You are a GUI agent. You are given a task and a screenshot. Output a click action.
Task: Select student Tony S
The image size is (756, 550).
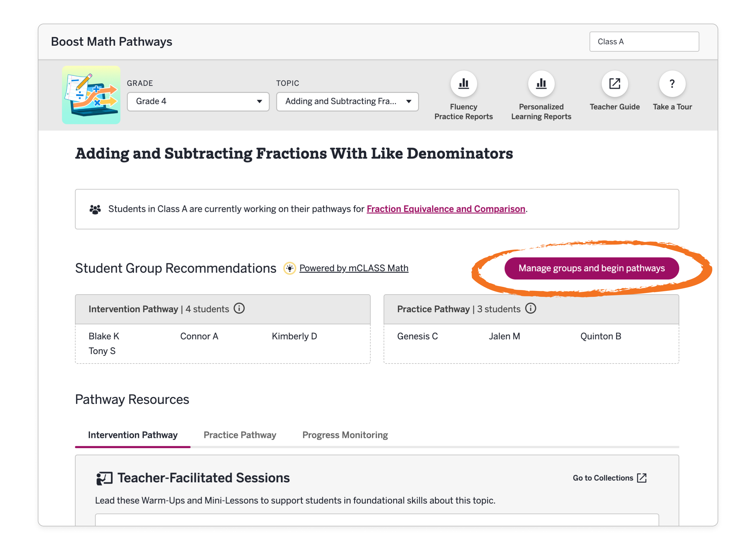(102, 351)
